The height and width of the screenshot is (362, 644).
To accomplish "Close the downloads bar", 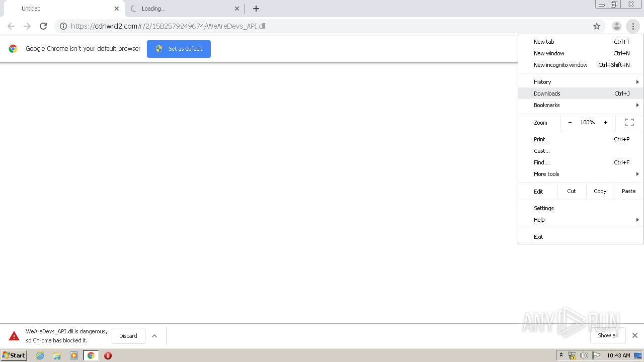I will tap(635, 335).
